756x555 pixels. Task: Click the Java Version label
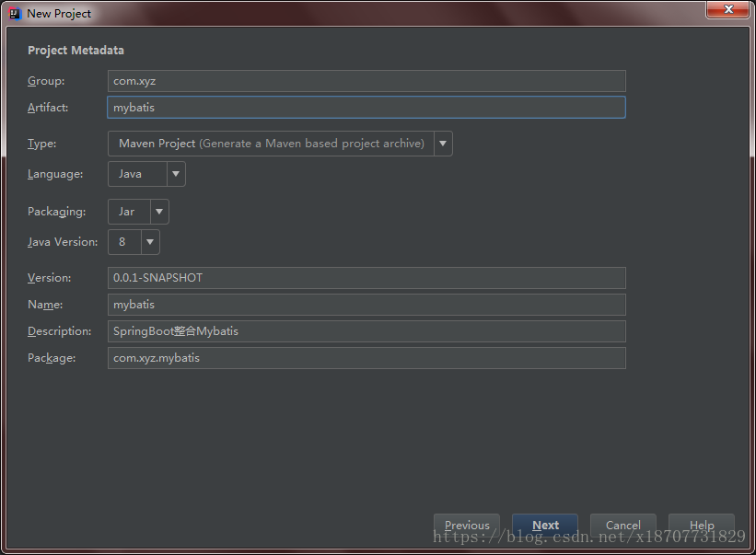[x=63, y=242]
